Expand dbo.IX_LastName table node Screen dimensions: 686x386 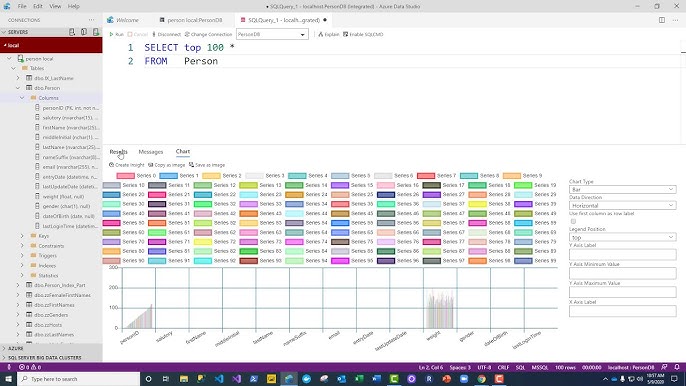coord(18,78)
